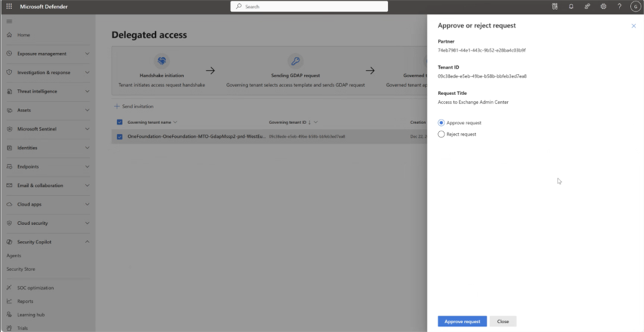
Task: Click the Microsoft Sentinel sidebar icon
Action: [9, 129]
